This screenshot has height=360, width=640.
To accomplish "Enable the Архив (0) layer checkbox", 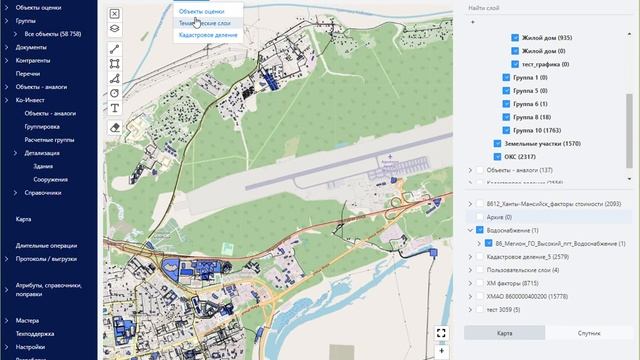I will click(x=480, y=217).
